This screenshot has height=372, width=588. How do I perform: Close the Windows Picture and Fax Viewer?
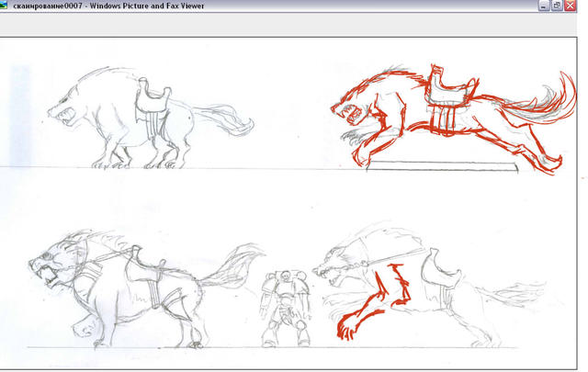click(571, 6)
